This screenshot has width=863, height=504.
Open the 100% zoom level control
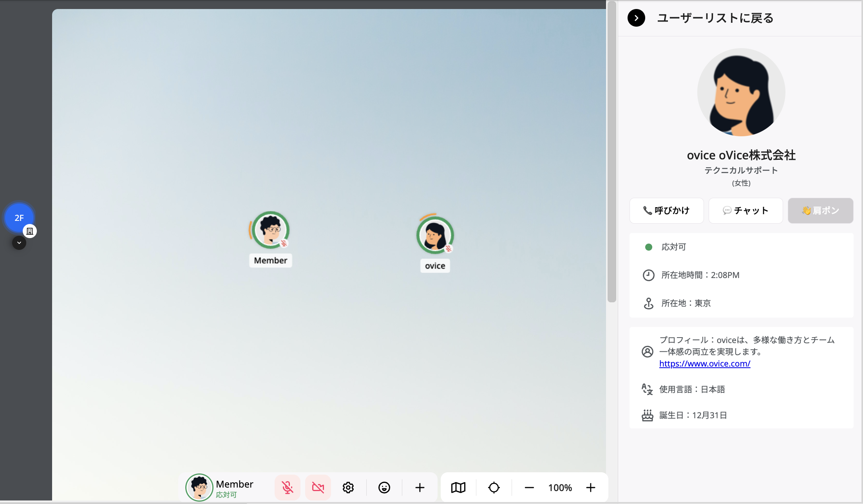pos(559,488)
